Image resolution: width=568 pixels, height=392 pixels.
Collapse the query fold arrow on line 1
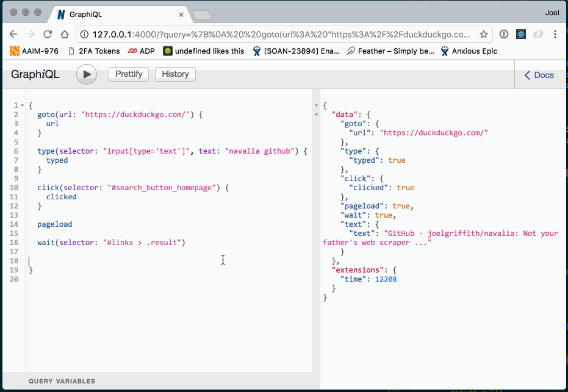22,105
